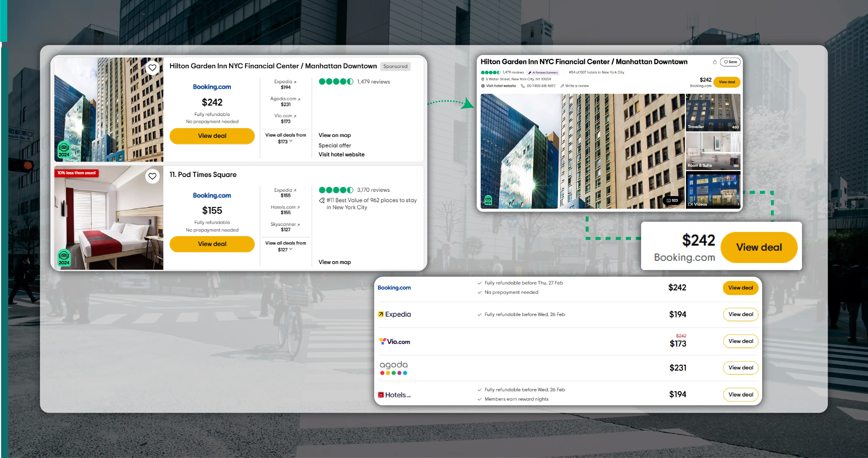Click small View deal button in detail header
Screen dimensions: 868x458
coord(727,82)
